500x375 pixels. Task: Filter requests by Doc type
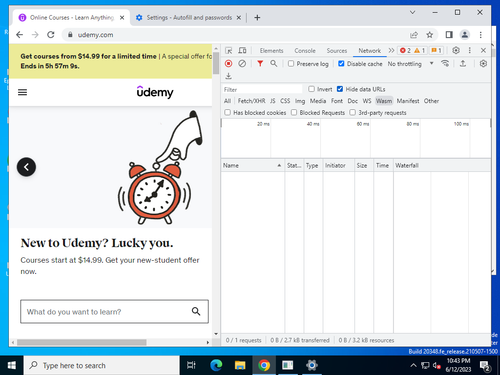coord(352,101)
